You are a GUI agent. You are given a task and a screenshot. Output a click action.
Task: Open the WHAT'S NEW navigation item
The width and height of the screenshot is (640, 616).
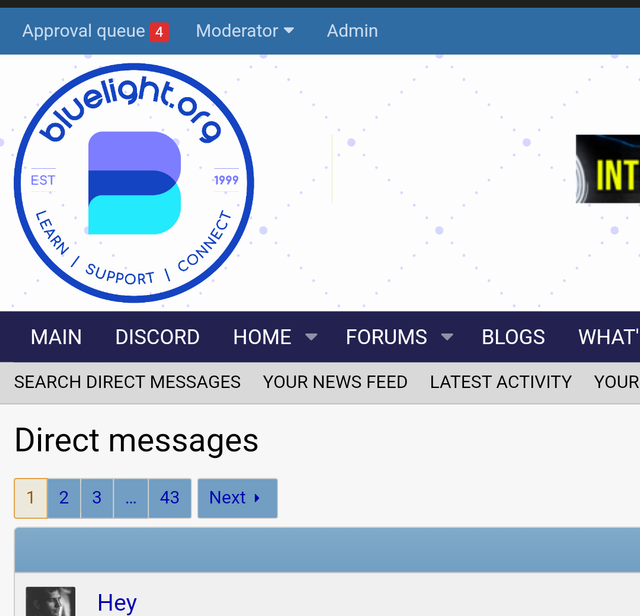coord(609,337)
